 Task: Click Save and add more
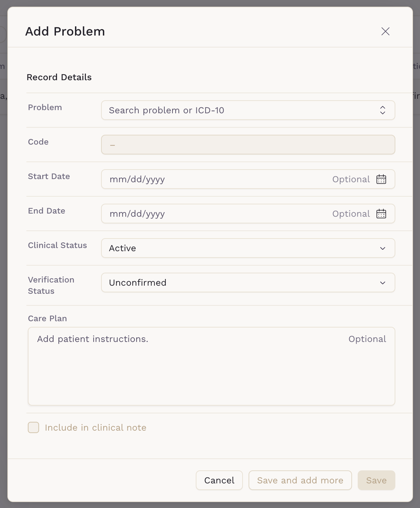pyautogui.click(x=300, y=480)
